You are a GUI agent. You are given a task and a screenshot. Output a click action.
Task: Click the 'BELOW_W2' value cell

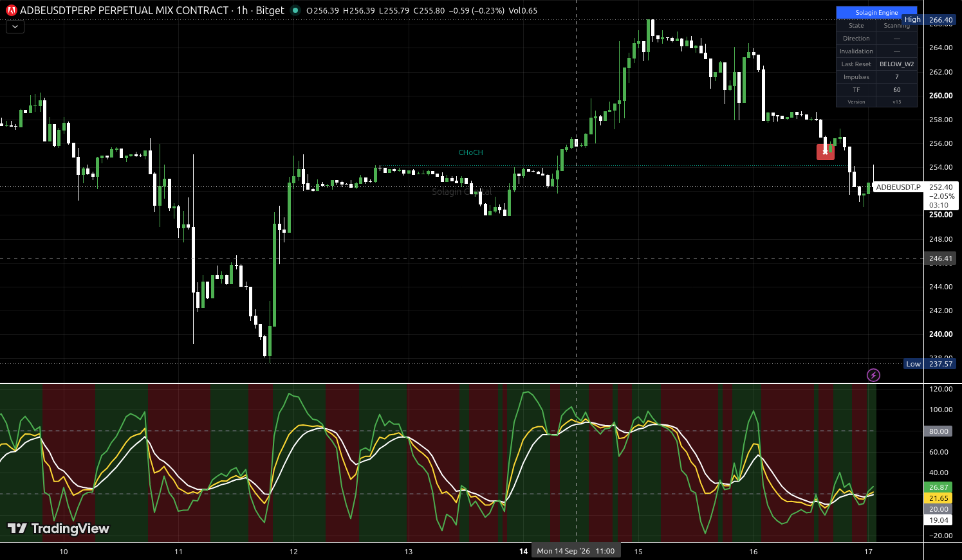coord(896,64)
